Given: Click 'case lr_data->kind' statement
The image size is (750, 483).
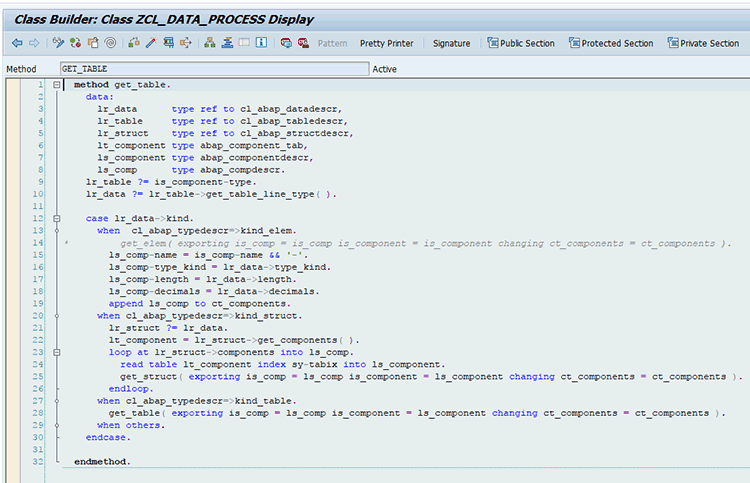Looking at the screenshot, I should 139,219.
